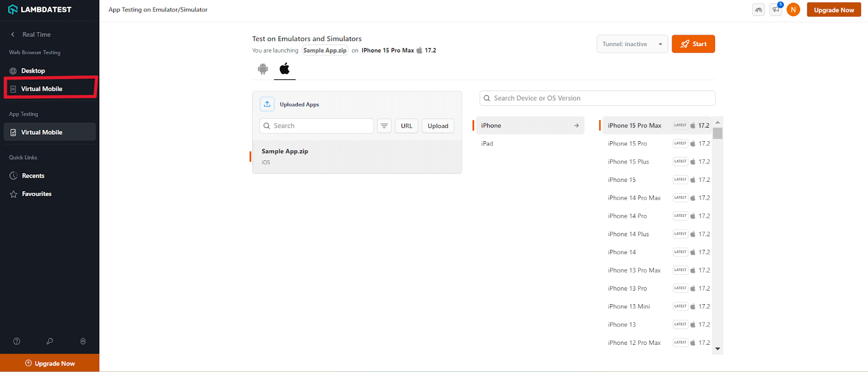Viewport: 868px width, 372px height.
Task: Go back via Real Time arrow
Action: (13, 34)
